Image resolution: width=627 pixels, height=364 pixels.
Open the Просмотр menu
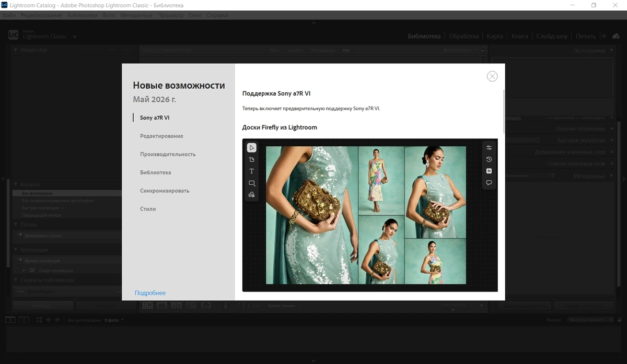170,15
